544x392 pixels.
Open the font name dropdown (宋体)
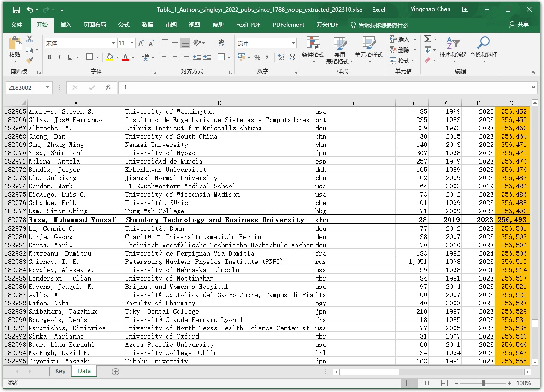point(113,43)
